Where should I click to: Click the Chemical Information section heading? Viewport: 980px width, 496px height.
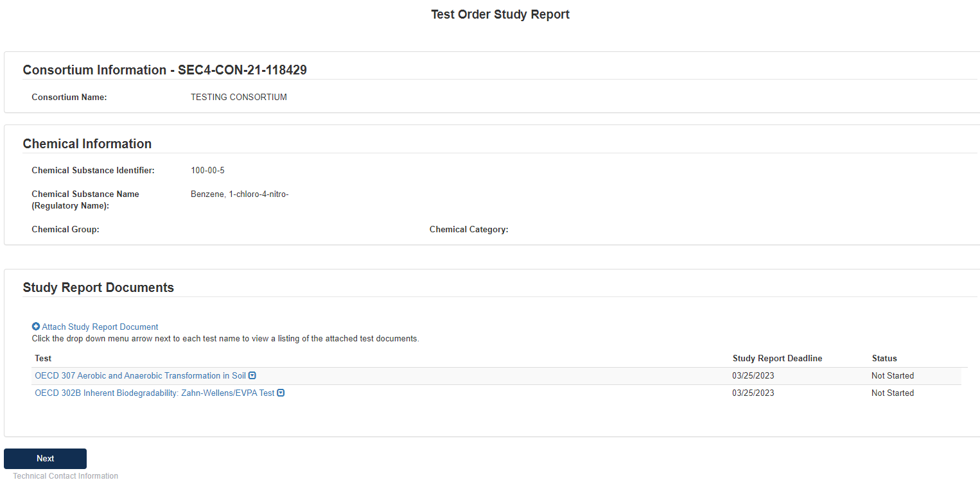pos(87,144)
